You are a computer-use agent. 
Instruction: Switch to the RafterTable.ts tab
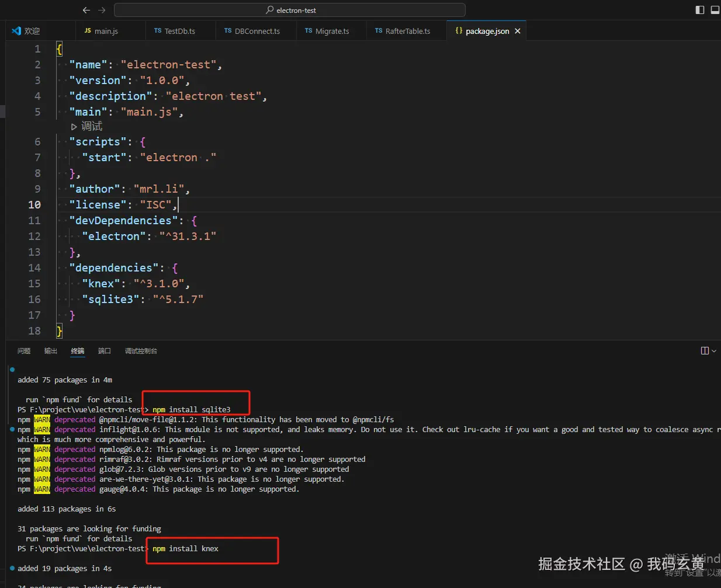point(406,31)
